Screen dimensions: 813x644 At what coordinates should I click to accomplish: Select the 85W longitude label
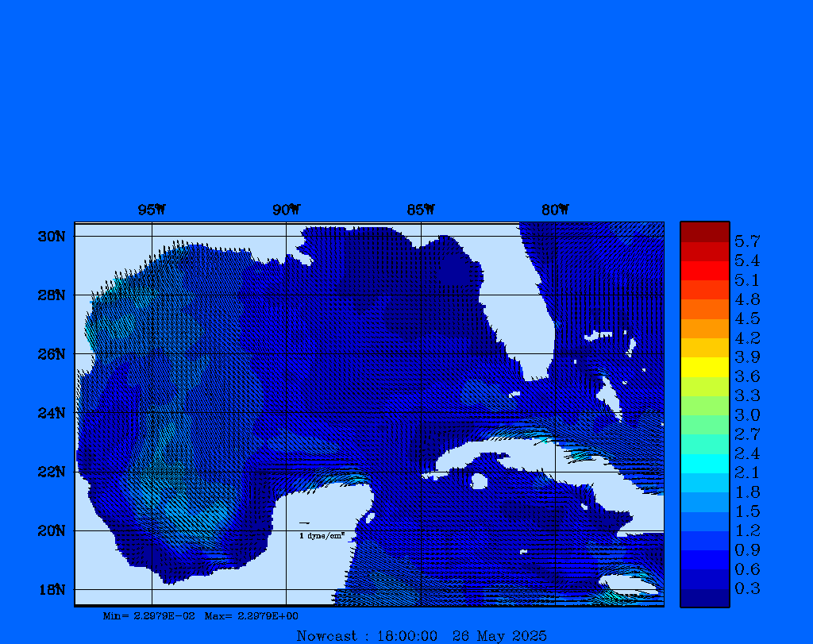click(420, 210)
